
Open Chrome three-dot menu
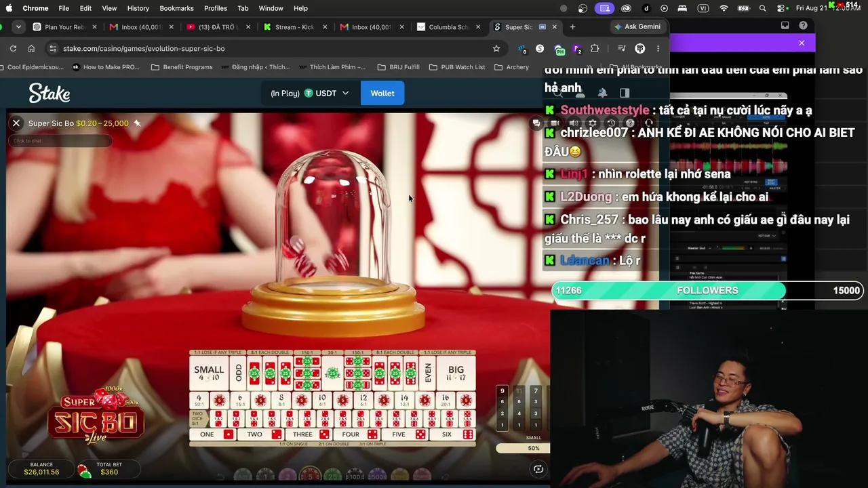(x=658, y=48)
